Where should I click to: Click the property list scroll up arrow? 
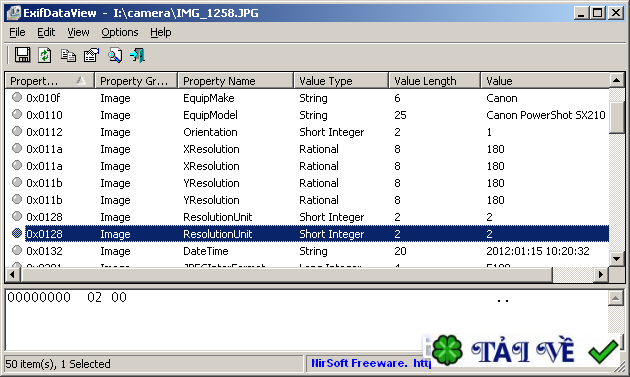click(x=616, y=80)
